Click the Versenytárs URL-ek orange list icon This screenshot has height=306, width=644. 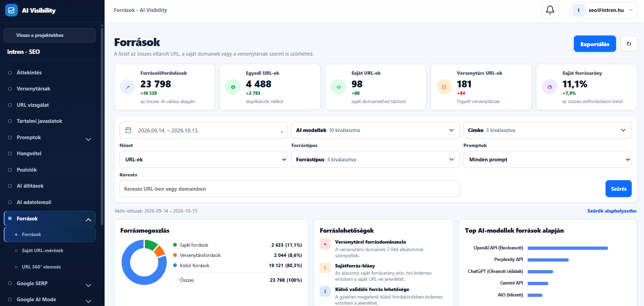pyautogui.click(x=444, y=87)
